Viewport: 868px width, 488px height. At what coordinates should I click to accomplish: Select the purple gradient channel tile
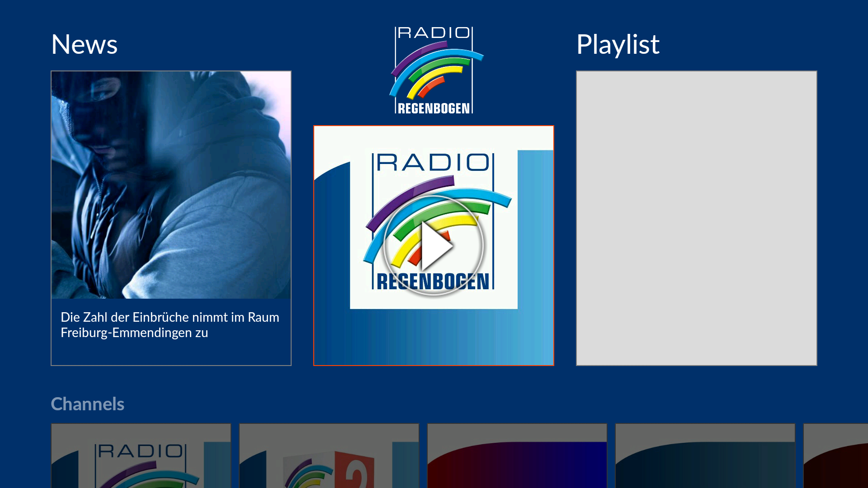pos(517,455)
